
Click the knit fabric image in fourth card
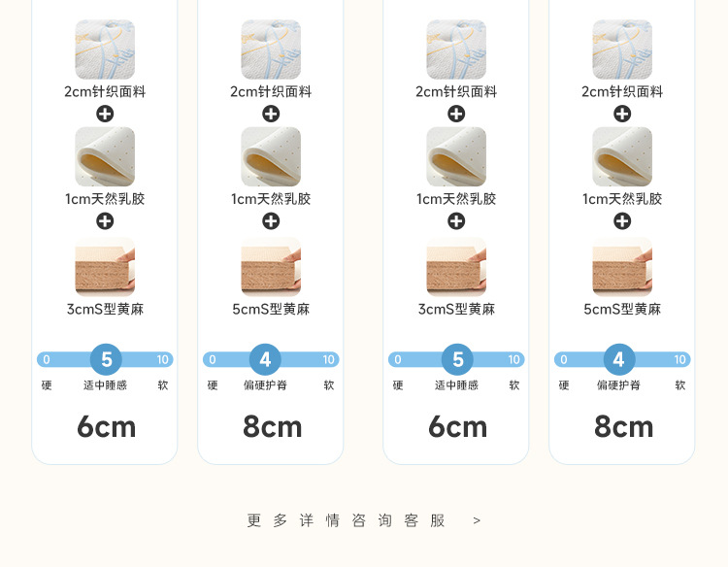[x=622, y=50]
